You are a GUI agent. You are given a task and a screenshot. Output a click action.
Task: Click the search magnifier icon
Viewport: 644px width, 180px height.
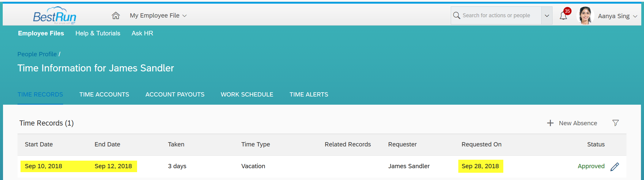(457, 15)
